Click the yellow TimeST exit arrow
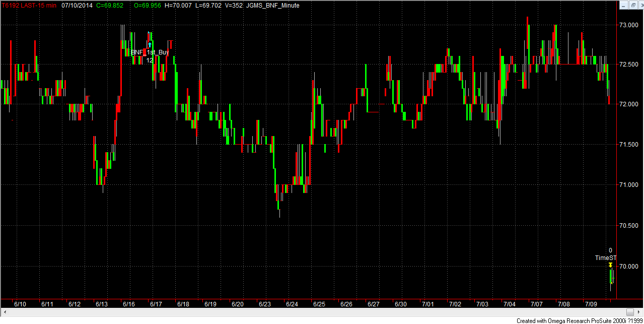This screenshot has height=324, width=644. (x=610, y=265)
